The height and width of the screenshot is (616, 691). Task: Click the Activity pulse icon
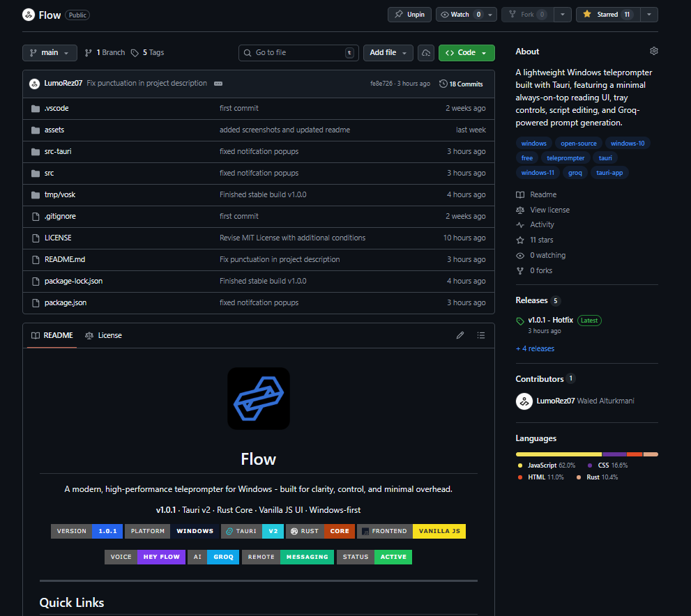click(520, 225)
